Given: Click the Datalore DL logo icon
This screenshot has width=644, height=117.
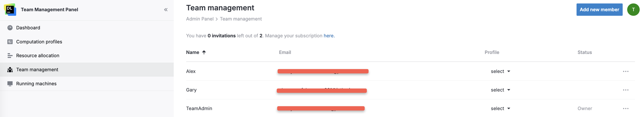Looking at the screenshot, I should (10, 9).
